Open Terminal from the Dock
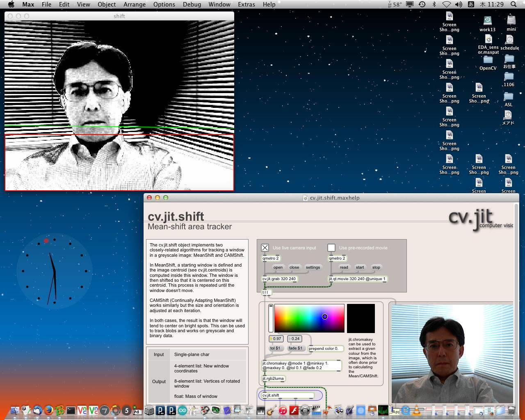Screen dimensions: 525x420 pyautogui.click(x=71, y=410)
